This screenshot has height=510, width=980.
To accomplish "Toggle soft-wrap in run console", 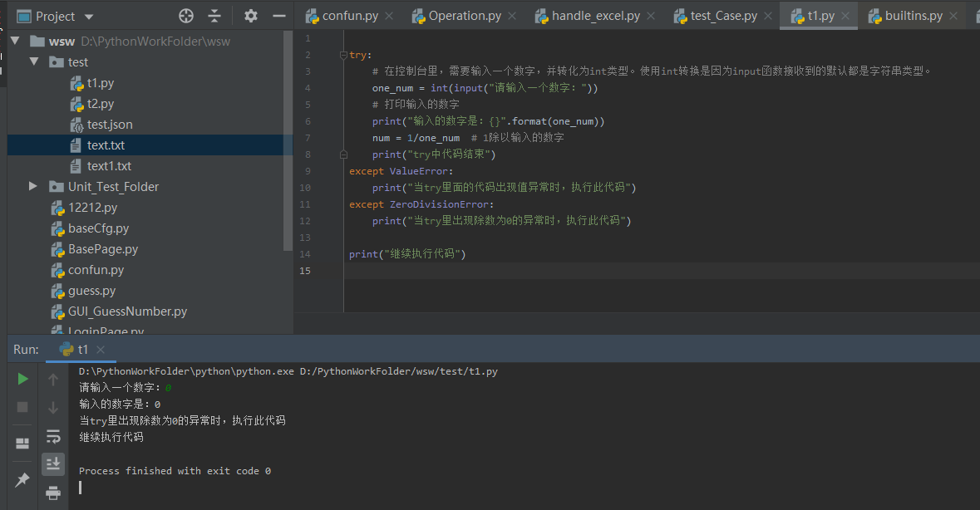I will tap(53, 436).
